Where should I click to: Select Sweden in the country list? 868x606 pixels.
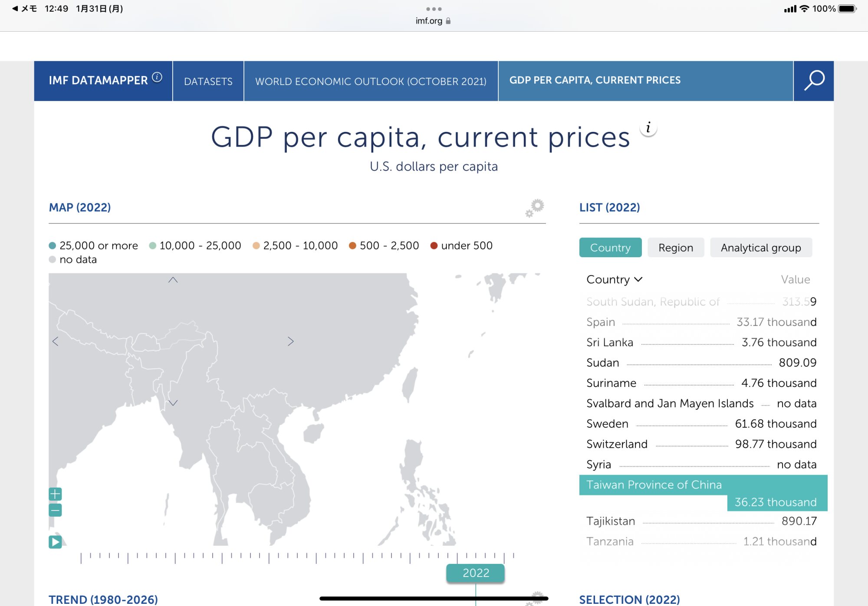tap(607, 424)
